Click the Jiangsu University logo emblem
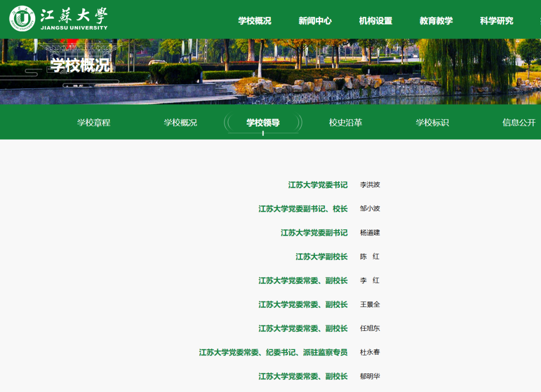The height and width of the screenshot is (392, 541). point(22,19)
